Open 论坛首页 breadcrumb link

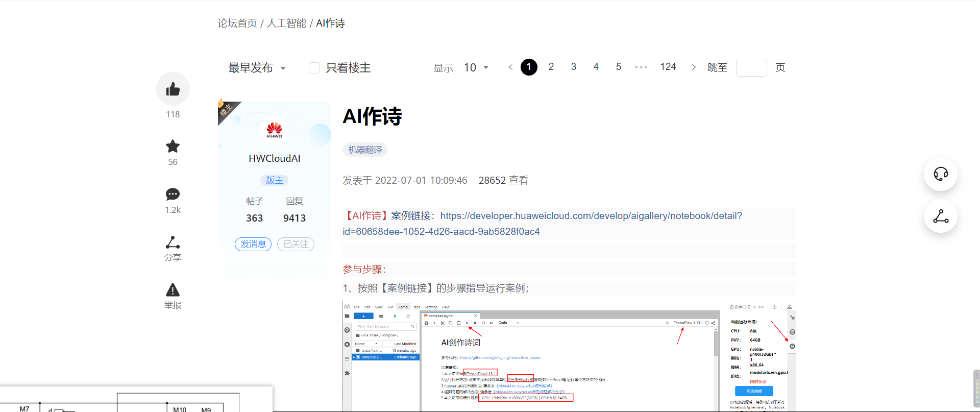pos(237,23)
